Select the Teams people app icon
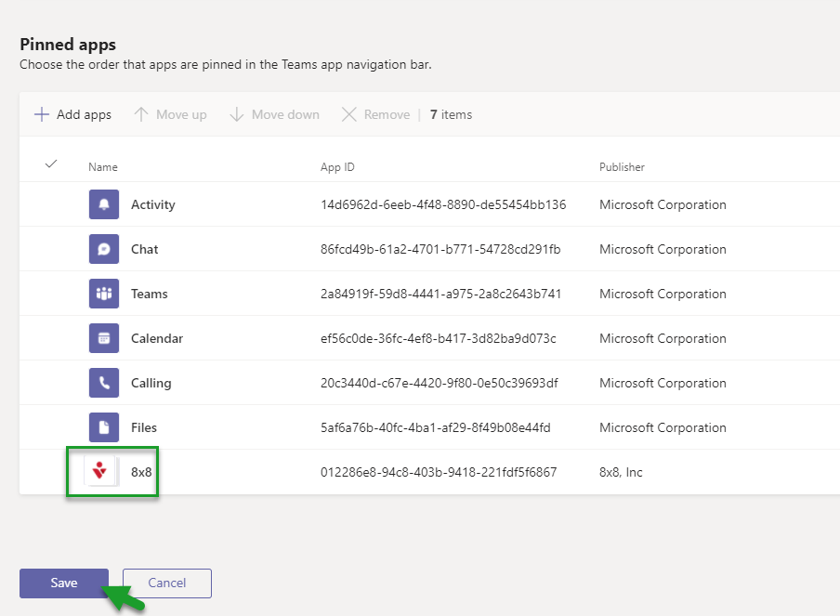 pyautogui.click(x=103, y=294)
